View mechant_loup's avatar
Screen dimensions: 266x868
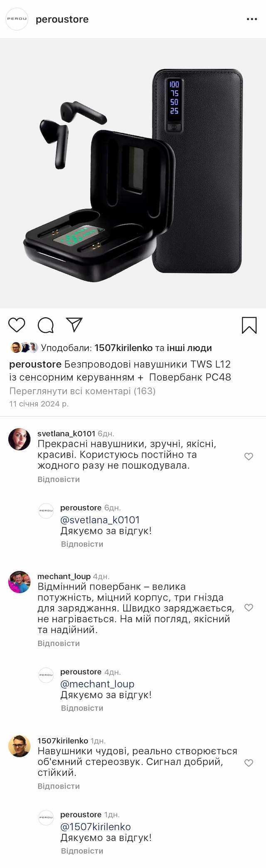pyautogui.click(x=20, y=582)
